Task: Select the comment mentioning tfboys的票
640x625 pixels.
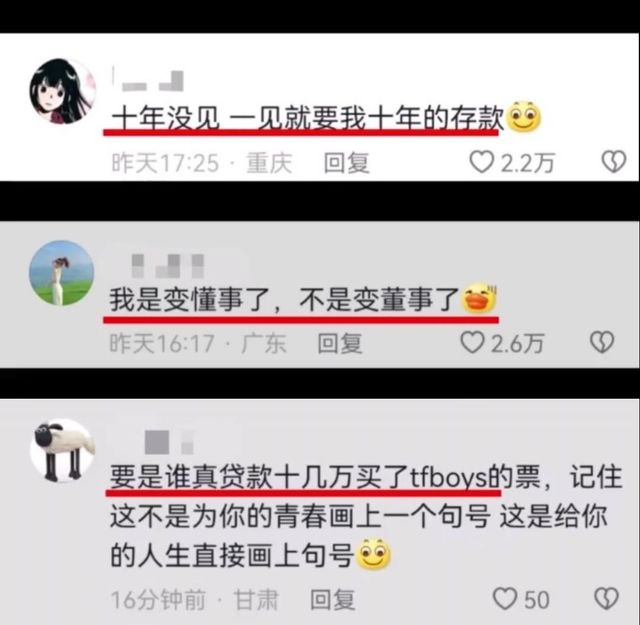Action: [x=366, y=516]
